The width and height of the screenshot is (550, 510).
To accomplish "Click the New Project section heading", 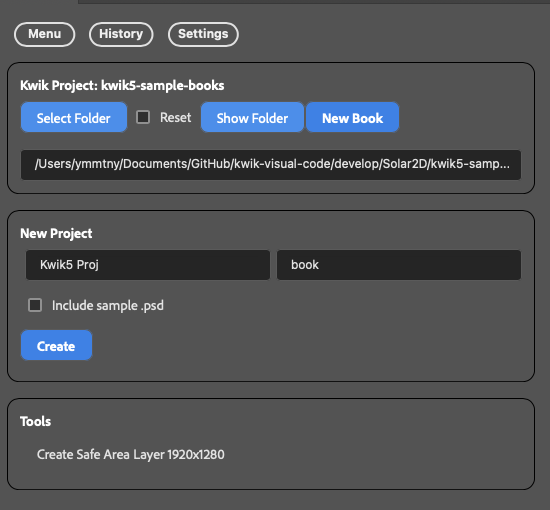I will click(56, 233).
